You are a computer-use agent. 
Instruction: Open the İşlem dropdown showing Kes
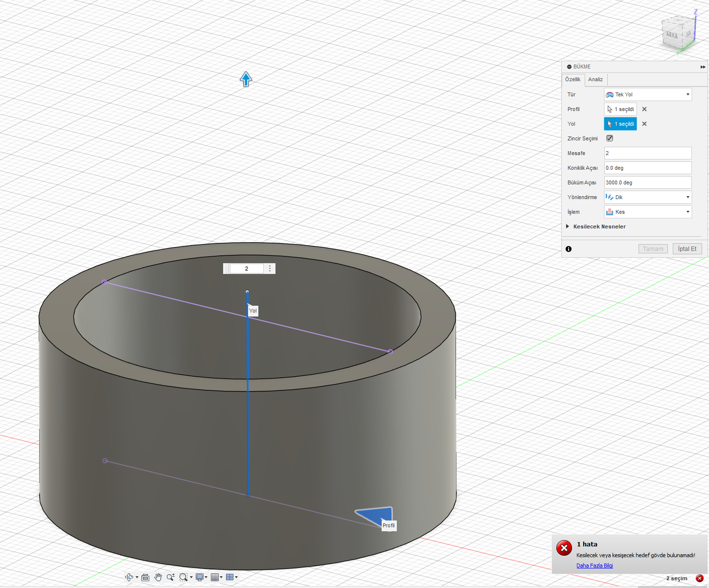(x=648, y=212)
